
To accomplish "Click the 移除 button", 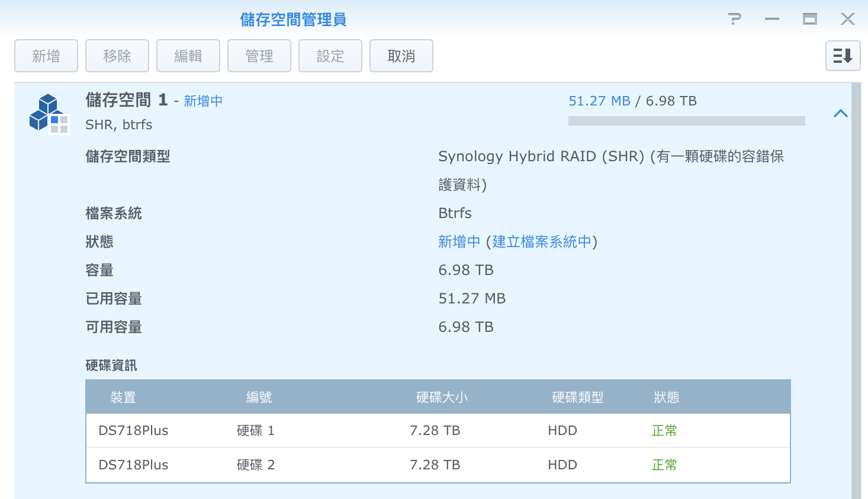I will (117, 56).
